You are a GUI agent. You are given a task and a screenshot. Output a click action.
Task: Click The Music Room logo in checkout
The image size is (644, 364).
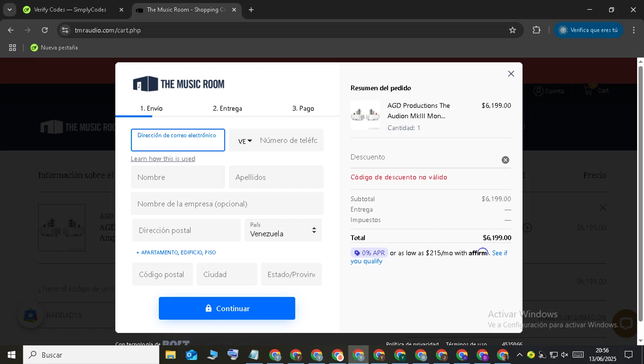pos(179,84)
